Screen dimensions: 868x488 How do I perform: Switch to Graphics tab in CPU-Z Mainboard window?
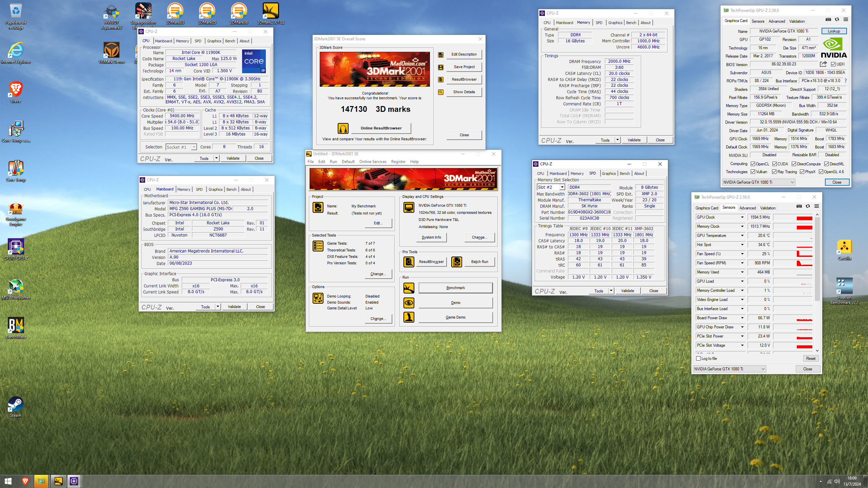[215, 189]
